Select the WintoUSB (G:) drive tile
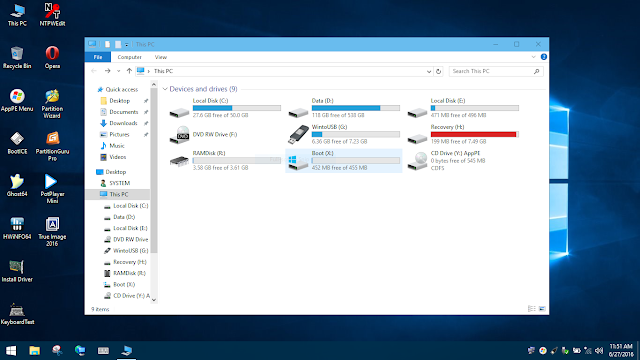This screenshot has width=640, height=360. click(x=344, y=134)
